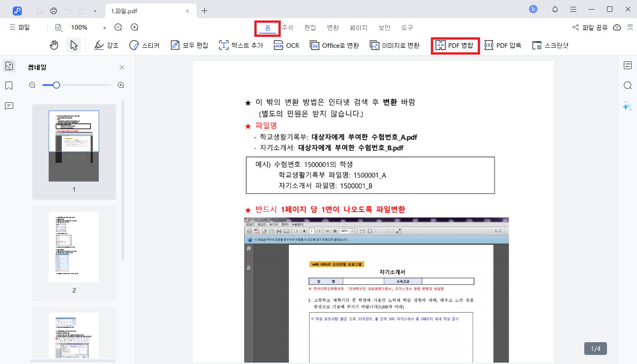
Task: Open properties panel icon in right sidebar
Action: [x=627, y=66]
